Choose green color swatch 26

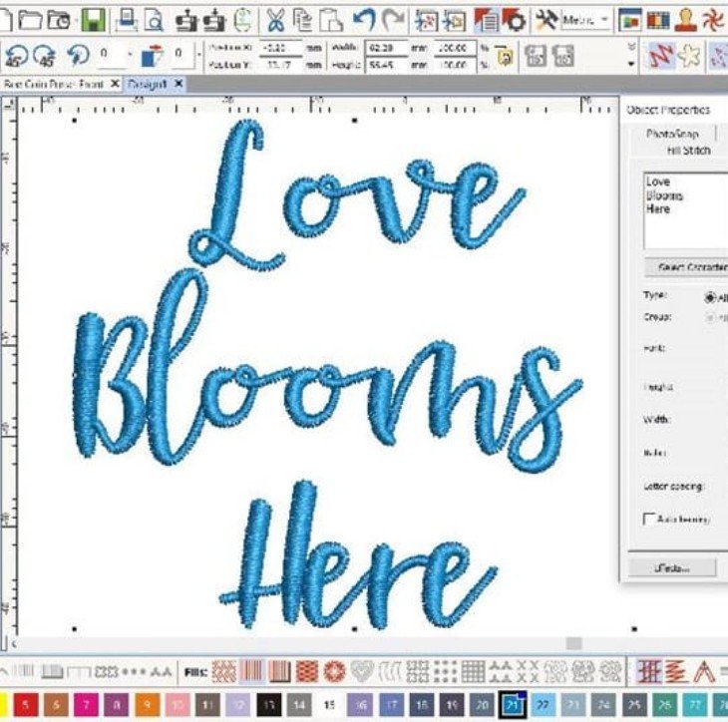[665, 705]
